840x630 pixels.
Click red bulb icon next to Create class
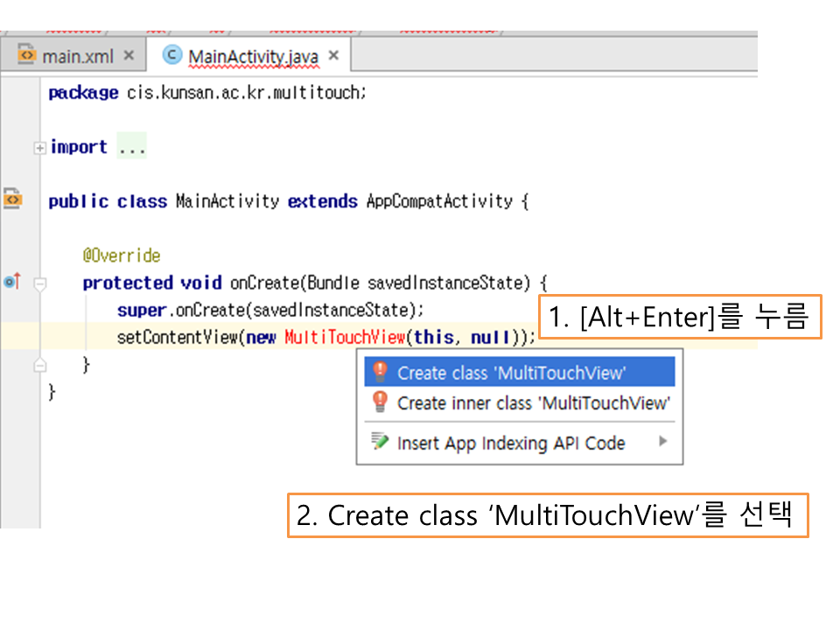click(380, 373)
